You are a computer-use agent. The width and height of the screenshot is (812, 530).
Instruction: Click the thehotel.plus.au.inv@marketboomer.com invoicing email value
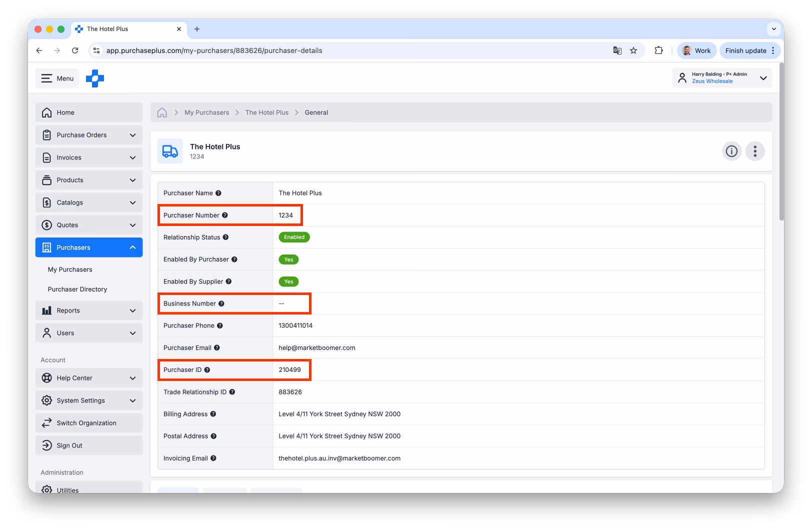tap(339, 458)
